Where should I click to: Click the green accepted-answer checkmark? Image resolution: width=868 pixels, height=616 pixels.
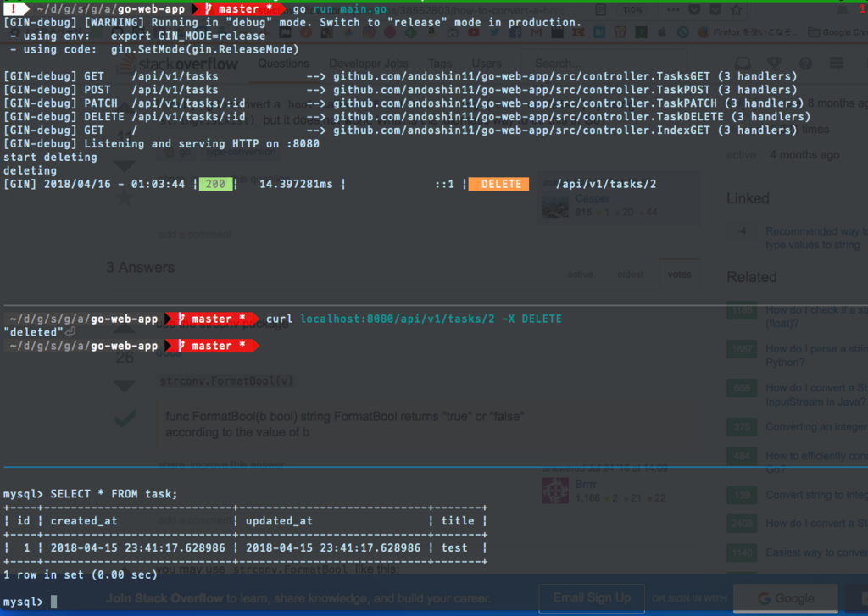click(125, 419)
